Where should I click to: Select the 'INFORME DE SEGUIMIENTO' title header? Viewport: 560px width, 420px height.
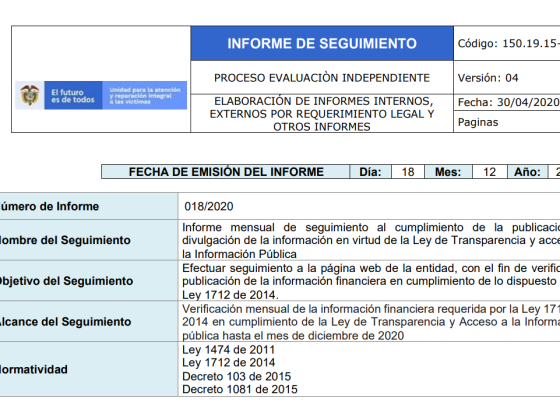click(322, 44)
